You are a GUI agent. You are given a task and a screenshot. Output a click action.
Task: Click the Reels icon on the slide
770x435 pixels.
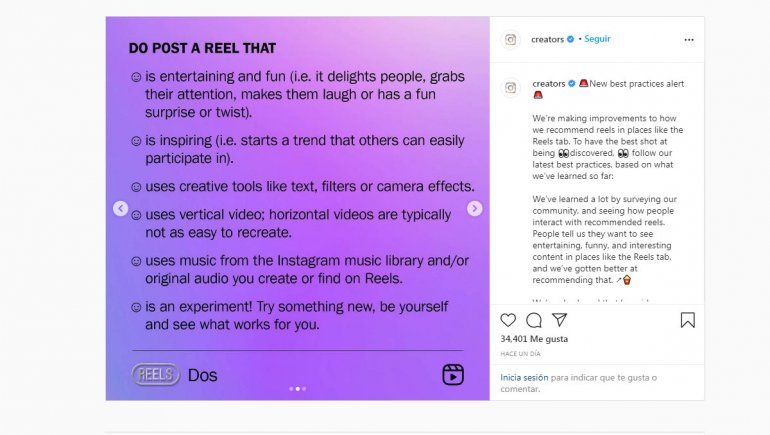(453, 374)
